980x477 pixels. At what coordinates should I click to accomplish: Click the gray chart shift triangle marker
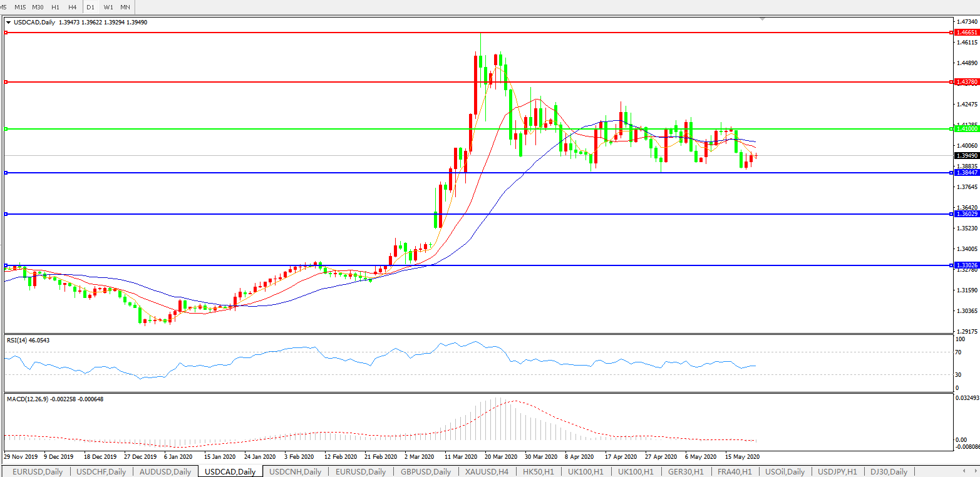[762, 19]
